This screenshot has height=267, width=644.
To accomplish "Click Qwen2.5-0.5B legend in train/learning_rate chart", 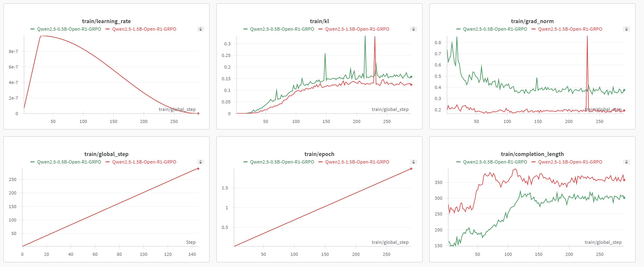I will pos(69,29).
